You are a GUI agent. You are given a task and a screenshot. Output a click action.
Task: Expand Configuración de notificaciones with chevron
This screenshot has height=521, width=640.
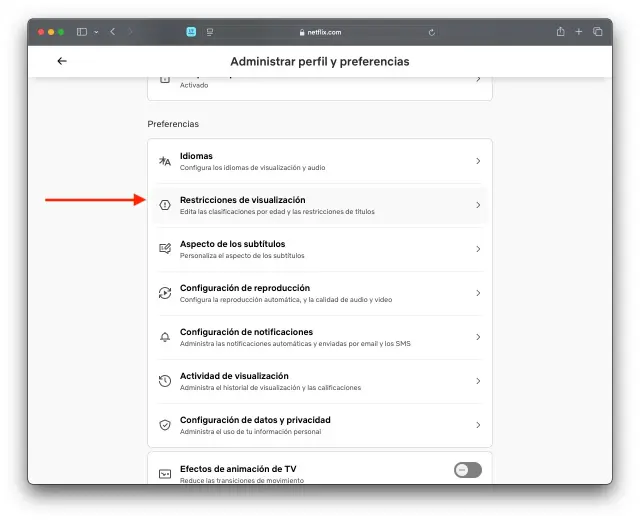click(478, 337)
